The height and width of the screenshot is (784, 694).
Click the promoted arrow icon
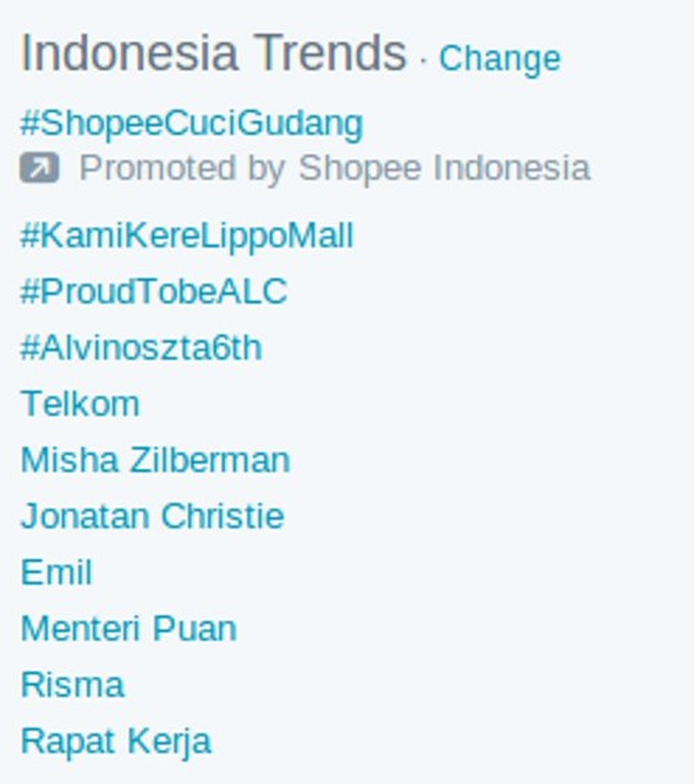pyautogui.click(x=40, y=168)
